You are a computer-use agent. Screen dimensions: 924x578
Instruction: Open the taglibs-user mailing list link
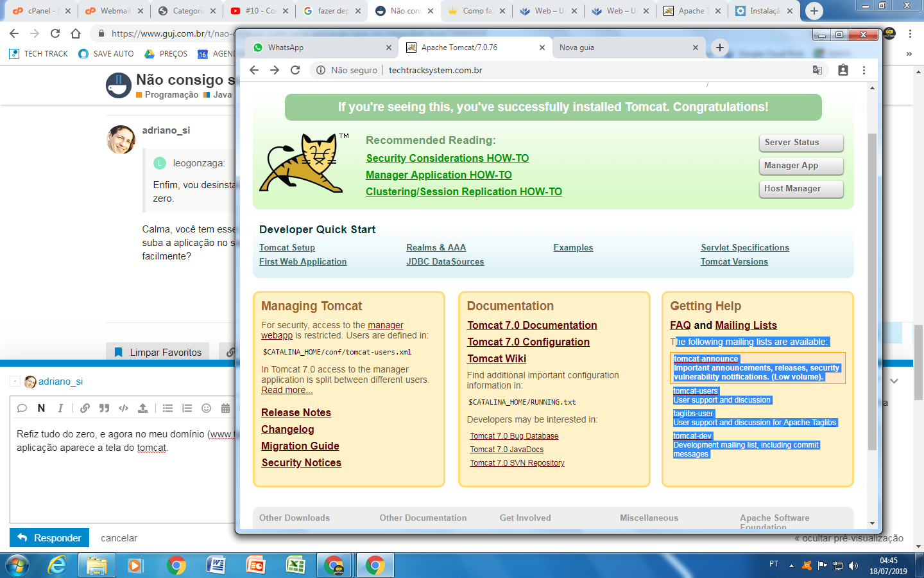pyautogui.click(x=694, y=414)
